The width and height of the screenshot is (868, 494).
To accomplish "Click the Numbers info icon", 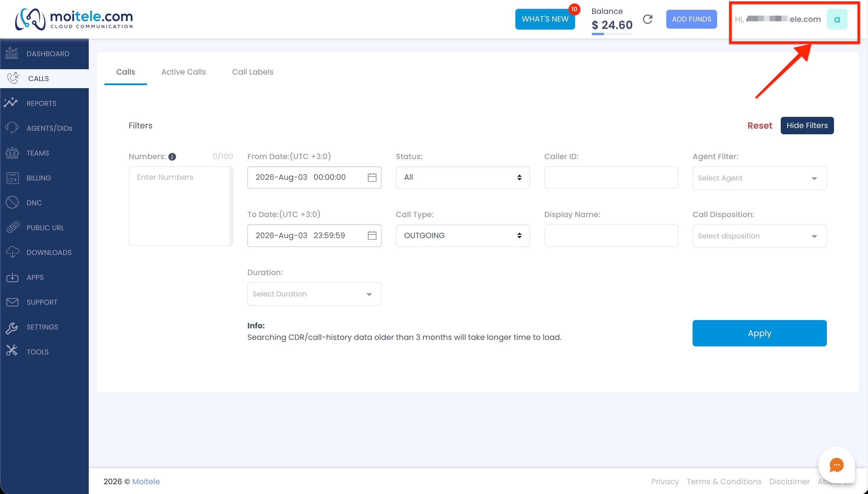I will (x=172, y=157).
